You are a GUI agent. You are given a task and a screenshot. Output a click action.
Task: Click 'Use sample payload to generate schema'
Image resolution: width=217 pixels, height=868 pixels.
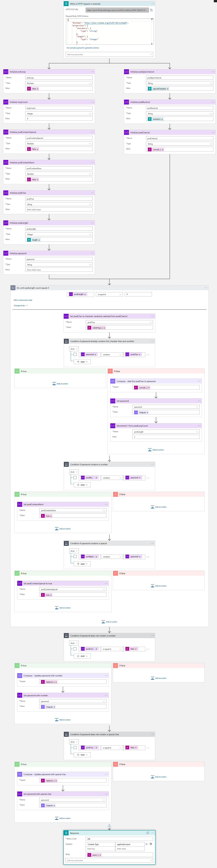point(83,48)
